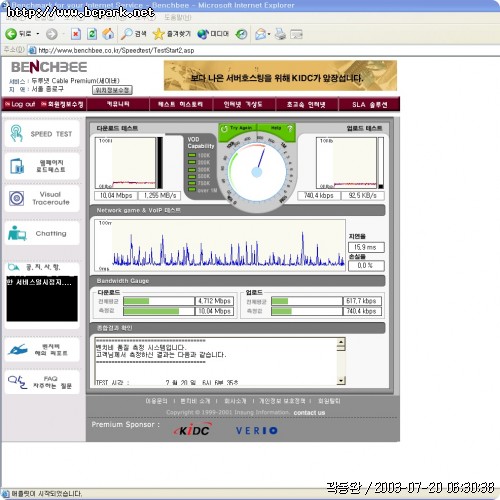500x500 pixels.
Task: Open the 회사소개 footer link
Action: click(235, 401)
